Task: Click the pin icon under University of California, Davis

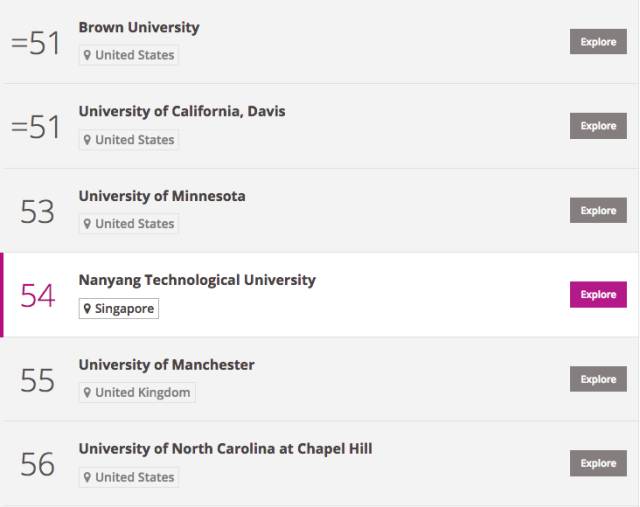Action: [x=88, y=140]
